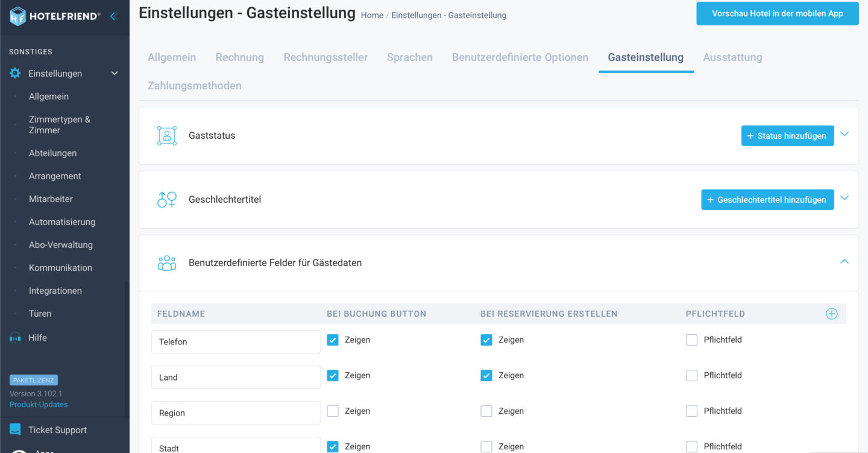
Task: Select the Gasteinstellung tab
Action: coord(646,57)
